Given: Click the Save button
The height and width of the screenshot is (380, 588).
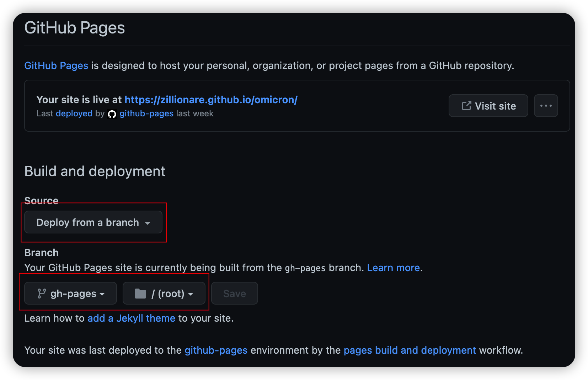Looking at the screenshot, I should click(x=234, y=294).
